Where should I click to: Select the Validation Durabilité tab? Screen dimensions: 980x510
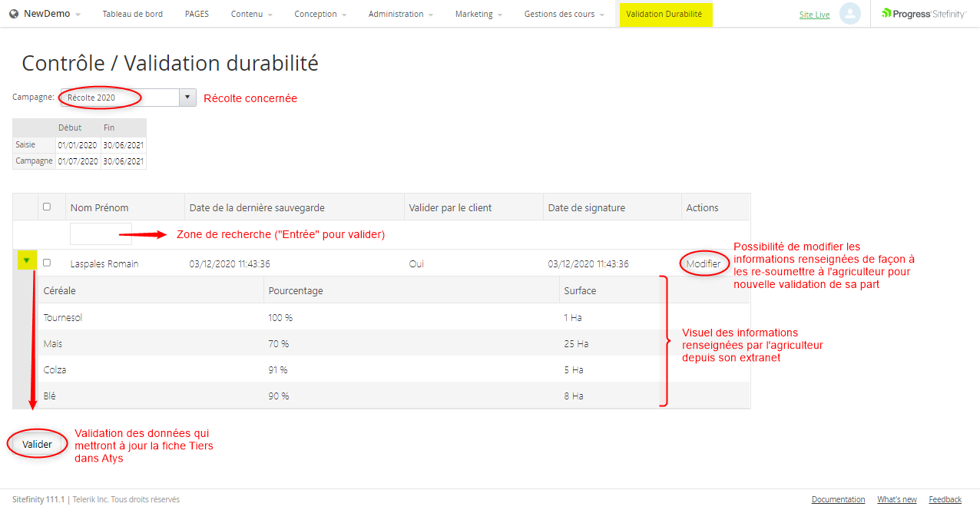(665, 14)
